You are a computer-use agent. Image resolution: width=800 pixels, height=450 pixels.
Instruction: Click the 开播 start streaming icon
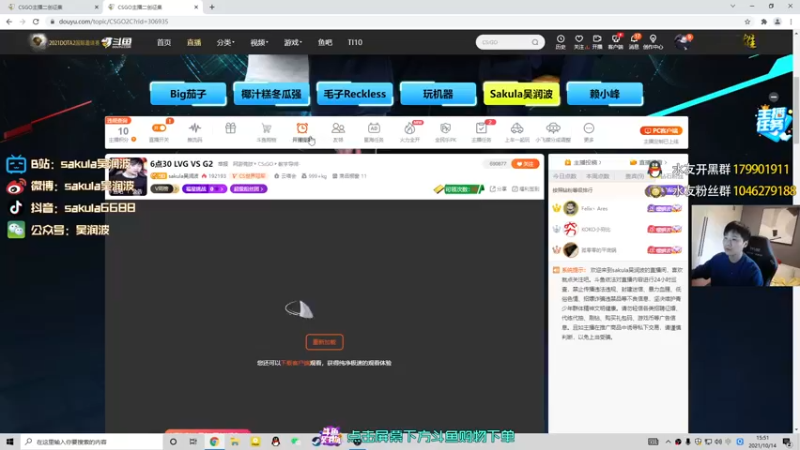pos(597,41)
